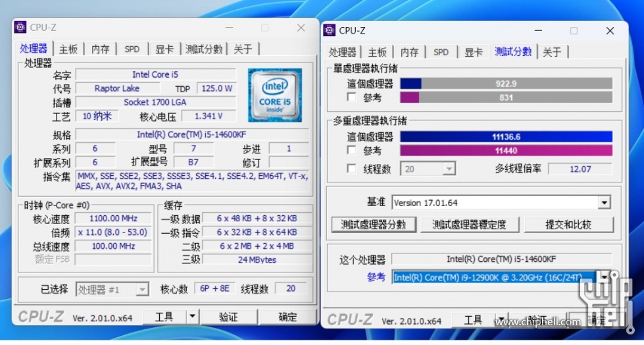
Task: Open 主板 tab in right CPU-Z window
Action: pyautogui.click(x=378, y=52)
